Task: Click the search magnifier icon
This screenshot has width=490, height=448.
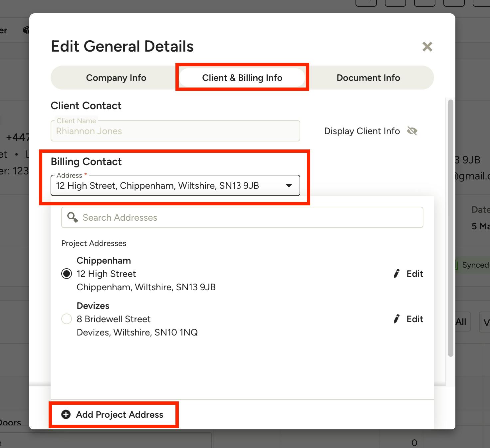Action: pyautogui.click(x=72, y=217)
